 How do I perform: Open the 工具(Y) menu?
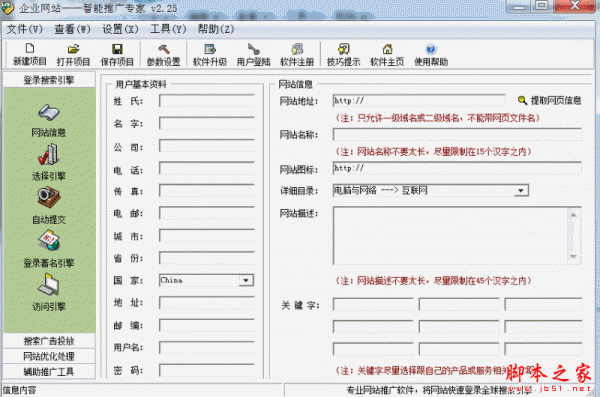coord(168,29)
